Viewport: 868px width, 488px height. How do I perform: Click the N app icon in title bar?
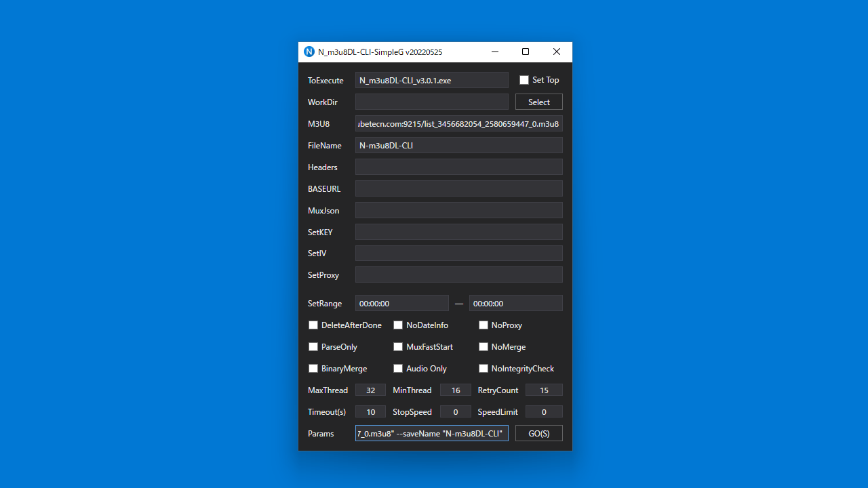[309, 52]
